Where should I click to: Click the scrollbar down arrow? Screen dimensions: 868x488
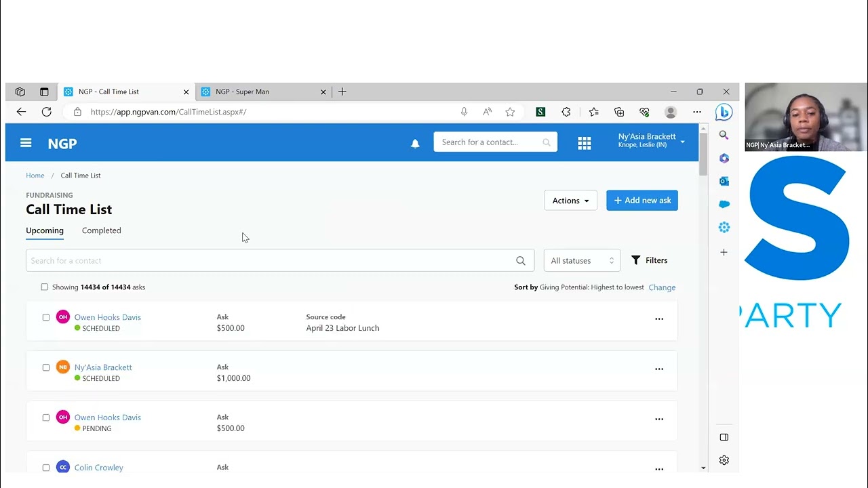point(703,468)
